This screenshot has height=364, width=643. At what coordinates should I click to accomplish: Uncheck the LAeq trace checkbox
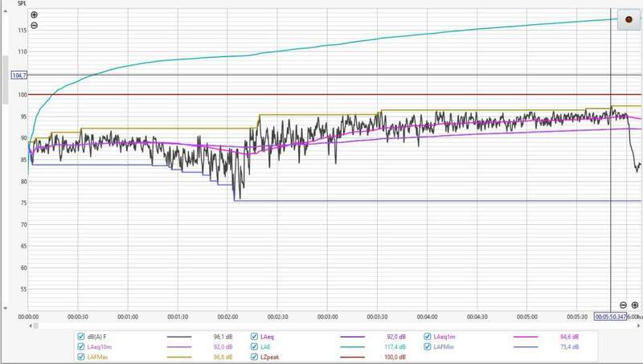255,336
